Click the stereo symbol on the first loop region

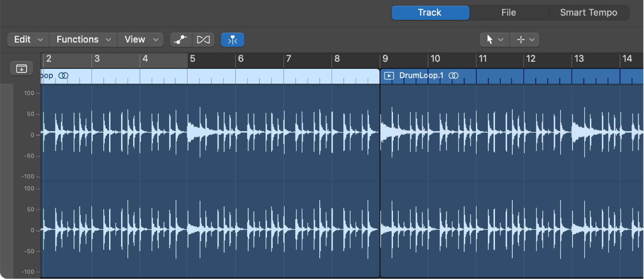point(63,76)
